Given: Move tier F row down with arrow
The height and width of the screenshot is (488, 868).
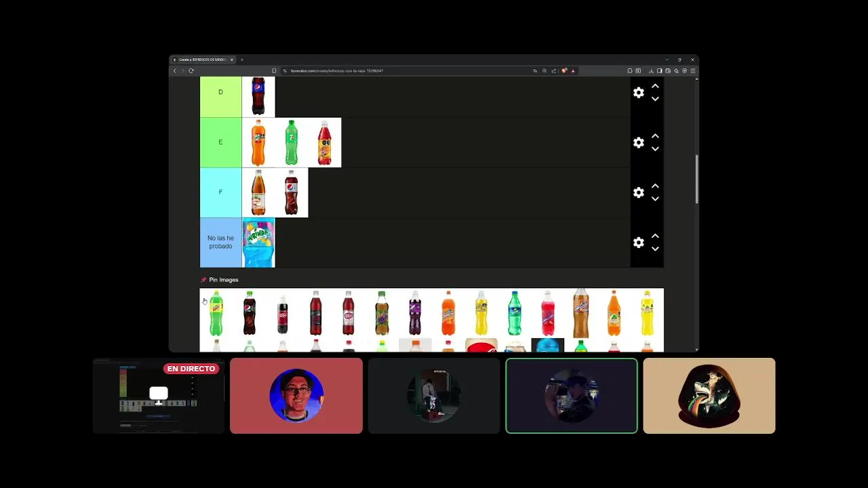Looking at the screenshot, I should [x=655, y=199].
